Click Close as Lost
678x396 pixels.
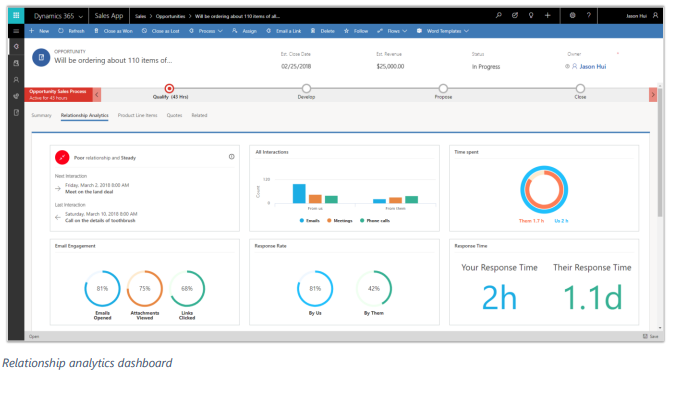[160, 31]
